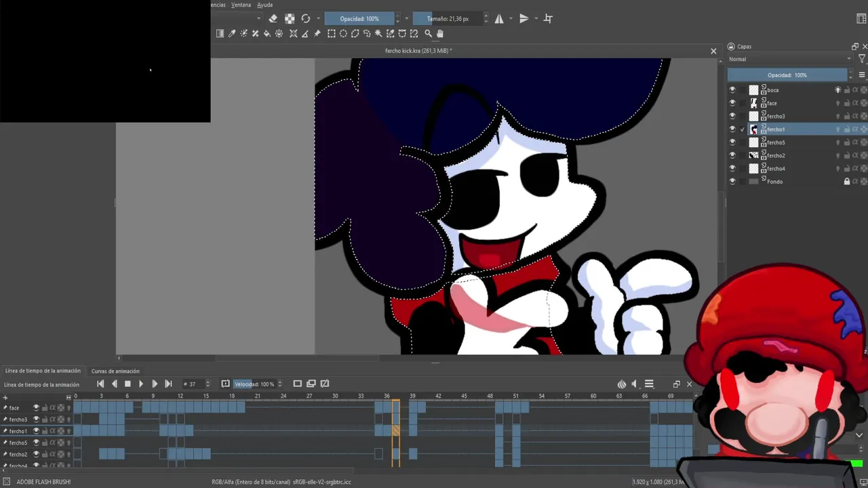The height and width of the screenshot is (488, 868).
Task: Select the fercho4 layer thumbnail
Action: 753,169
